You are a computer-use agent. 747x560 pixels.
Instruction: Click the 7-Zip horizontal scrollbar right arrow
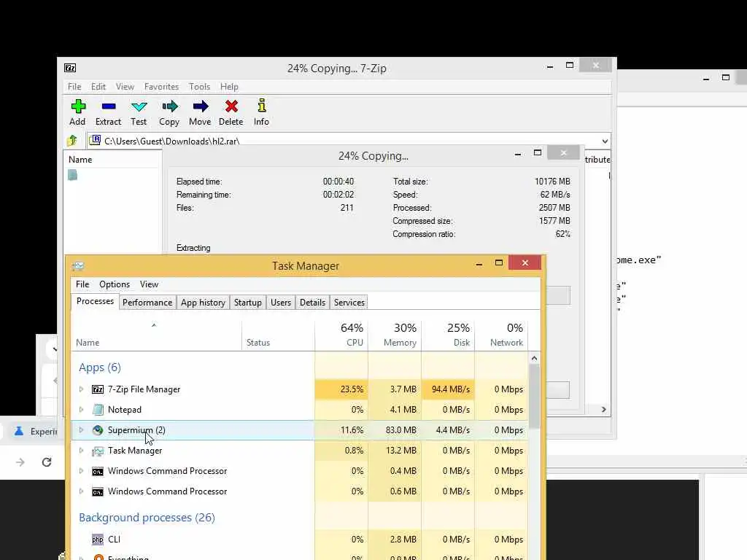coord(603,410)
